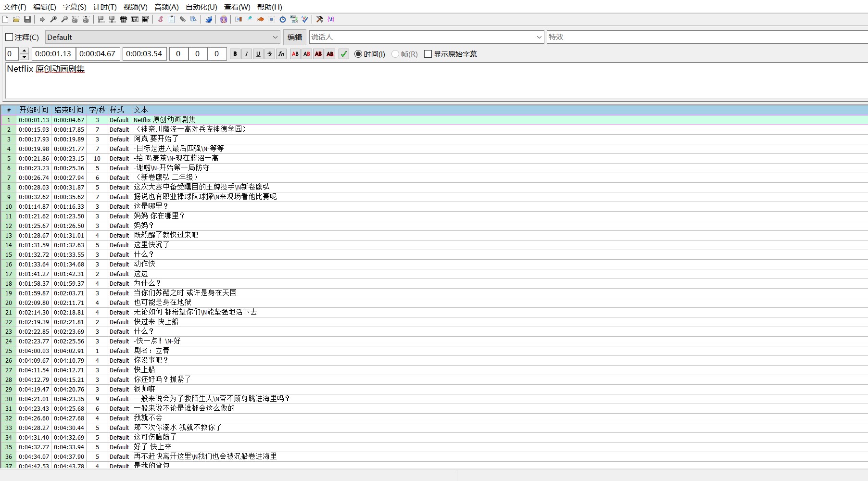Select subtitle line 剧名：立春
868x481 pixels.
(434, 351)
